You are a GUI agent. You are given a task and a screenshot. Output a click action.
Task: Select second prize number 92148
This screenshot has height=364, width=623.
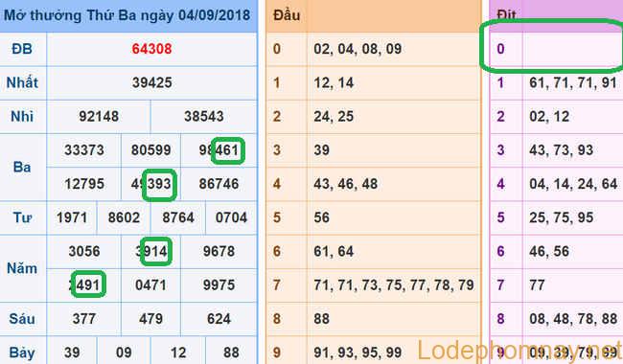pos(99,116)
